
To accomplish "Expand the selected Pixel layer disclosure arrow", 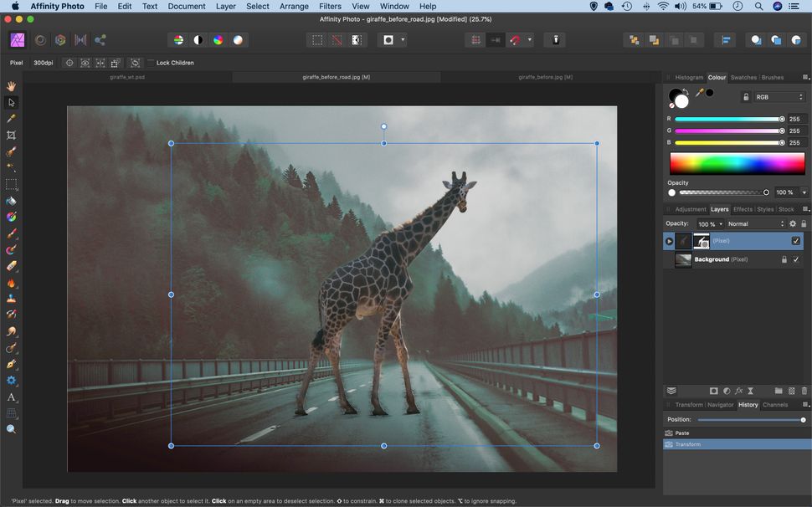I will coord(669,241).
